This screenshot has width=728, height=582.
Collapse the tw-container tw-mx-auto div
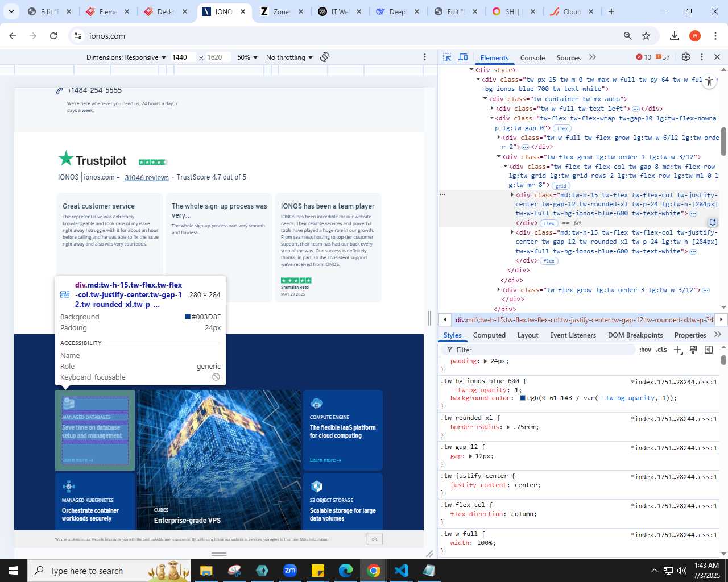click(485, 99)
